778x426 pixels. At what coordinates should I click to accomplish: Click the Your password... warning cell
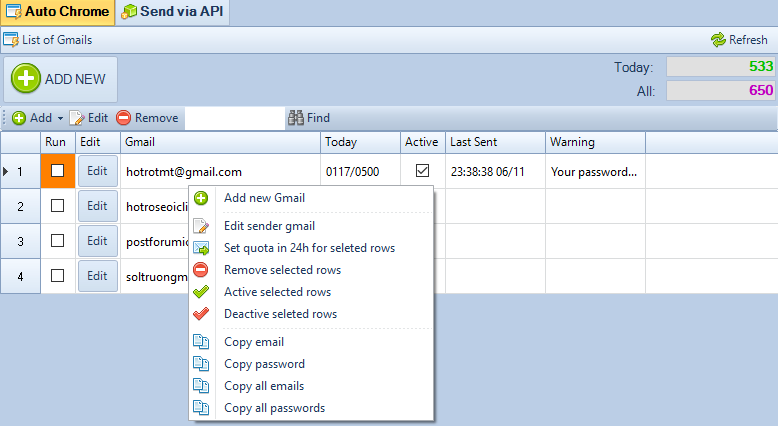595,172
